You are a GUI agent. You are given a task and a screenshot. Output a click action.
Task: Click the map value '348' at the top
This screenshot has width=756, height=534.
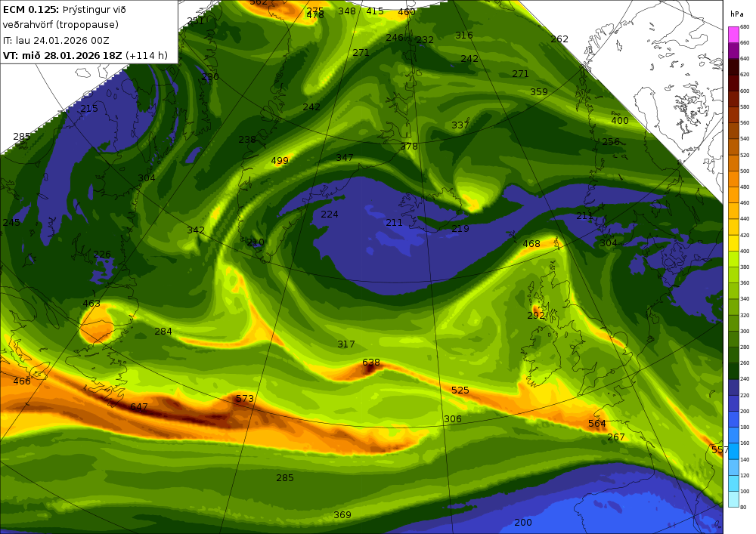pyautogui.click(x=347, y=11)
